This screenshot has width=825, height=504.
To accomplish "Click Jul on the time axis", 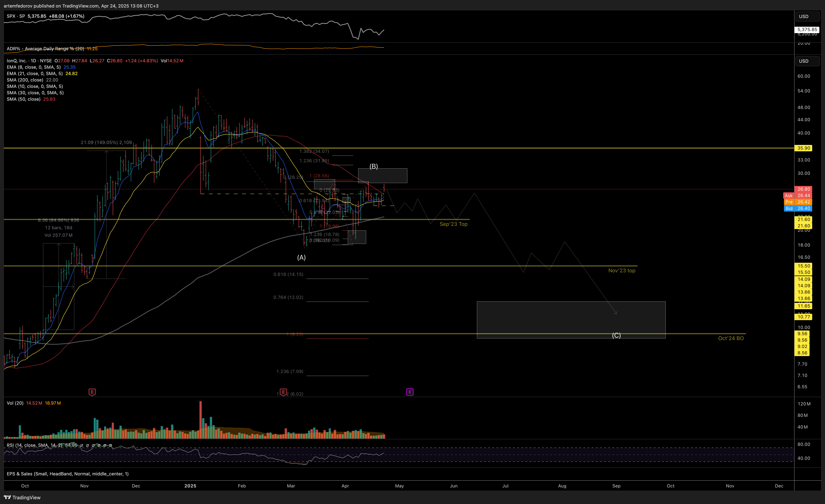I will tap(505, 486).
